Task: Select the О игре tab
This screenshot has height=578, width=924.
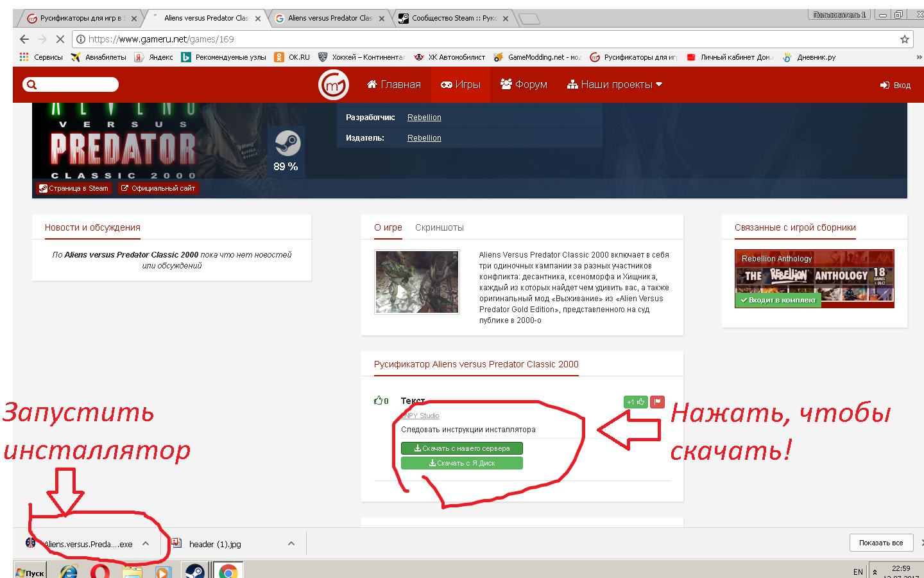Action: pos(388,227)
